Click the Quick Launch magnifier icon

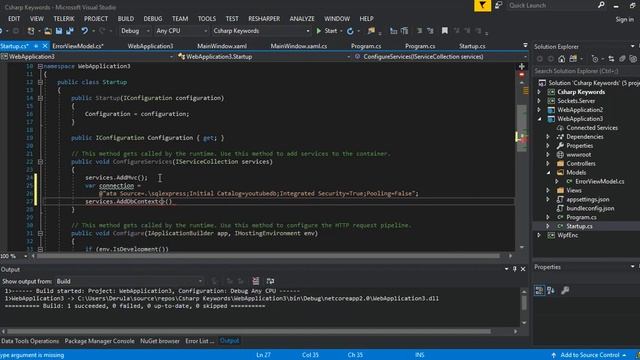point(601,5)
